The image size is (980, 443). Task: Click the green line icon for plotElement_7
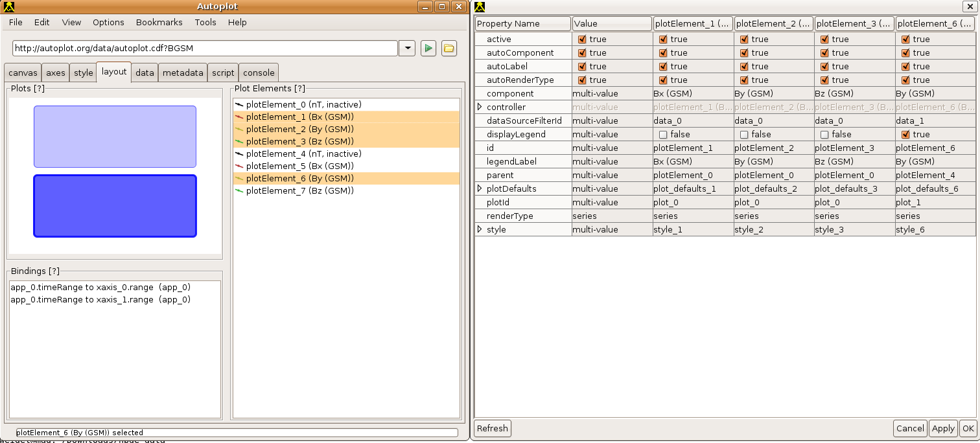point(239,191)
